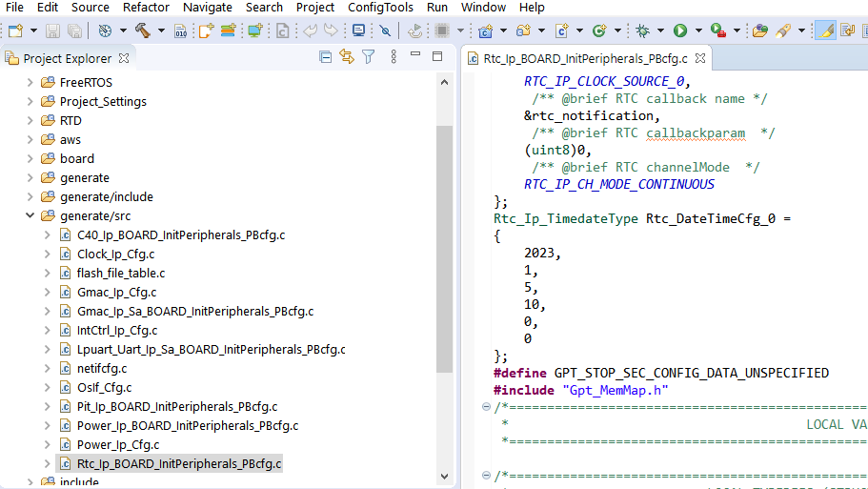Toggle Skip All Breakpoints icon

pyautogui.click(x=385, y=31)
